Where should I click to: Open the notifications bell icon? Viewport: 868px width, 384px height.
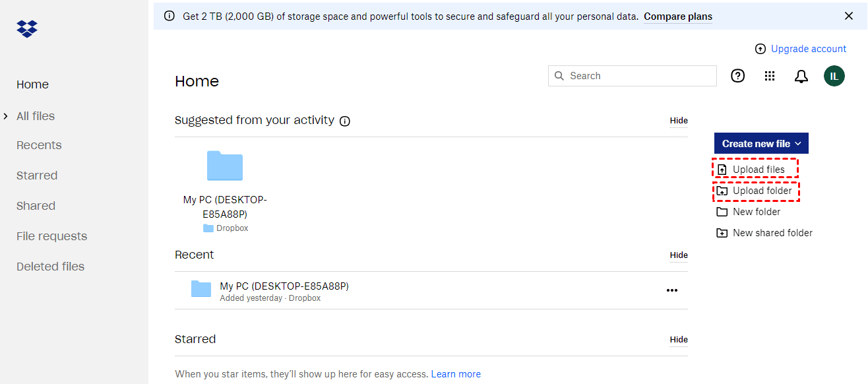(801, 77)
